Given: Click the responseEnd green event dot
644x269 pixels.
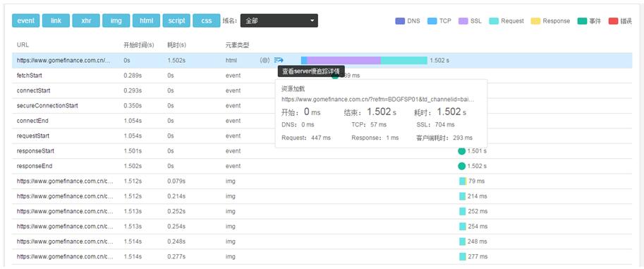Looking at the screenshot, I should pos(461,166).
